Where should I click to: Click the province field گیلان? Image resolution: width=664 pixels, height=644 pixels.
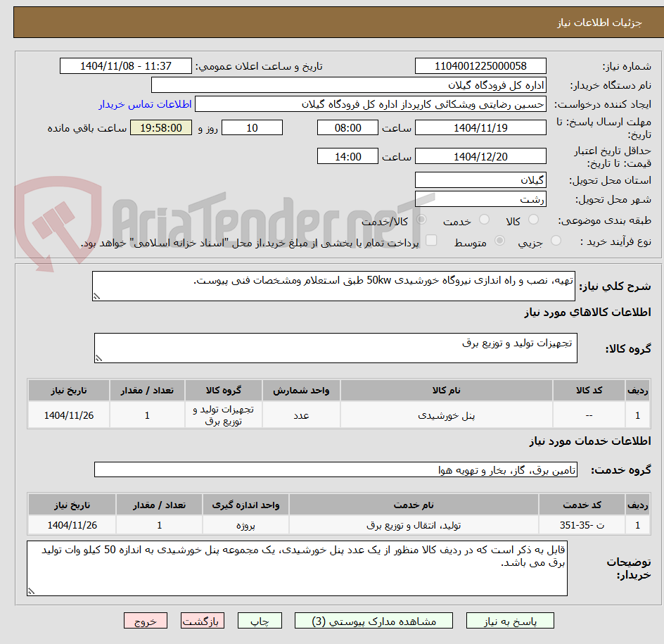[480, 180]
